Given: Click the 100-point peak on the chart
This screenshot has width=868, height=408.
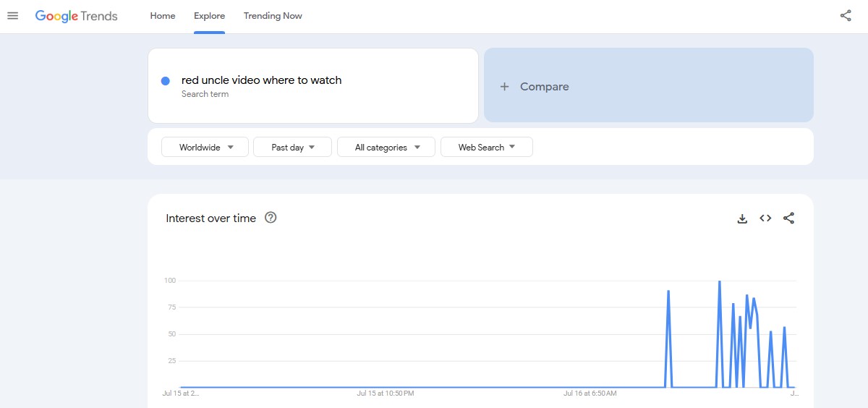Looking at the screenshot, I should (719, 281).
